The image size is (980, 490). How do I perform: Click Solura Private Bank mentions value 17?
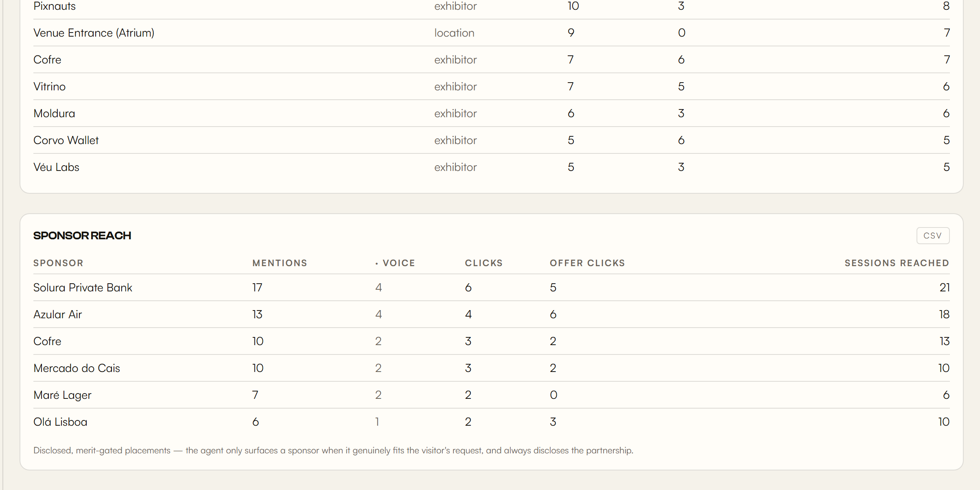(257, 288)
